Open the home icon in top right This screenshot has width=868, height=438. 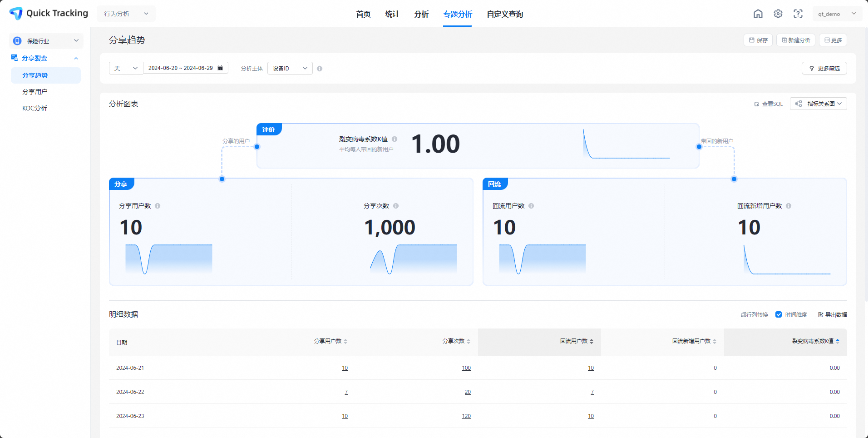click(758, 14)
